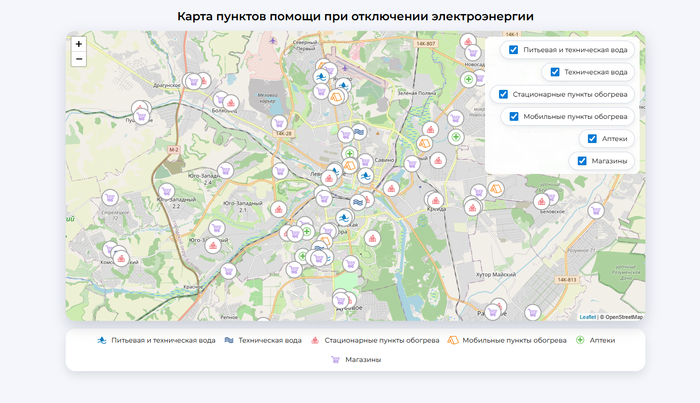Click the shop cart marker beside Драгунское
700x403 pixels.
(x=193, y=81)
